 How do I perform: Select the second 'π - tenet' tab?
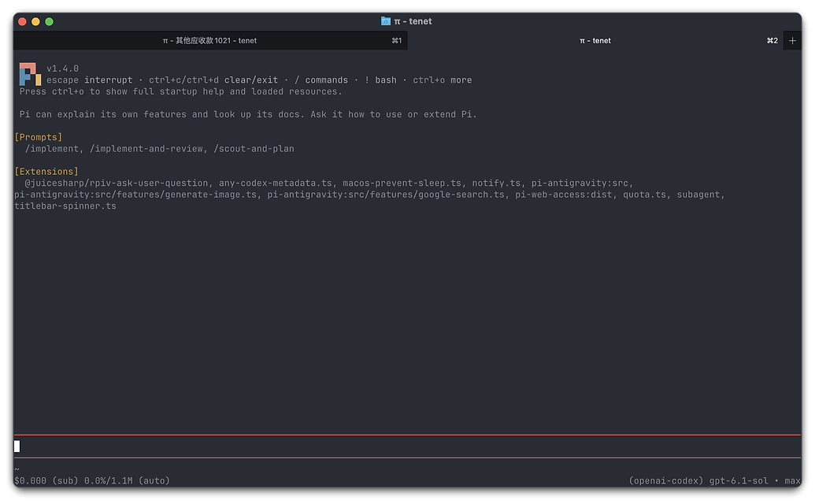pyautogui.click(x=595, y=40)
